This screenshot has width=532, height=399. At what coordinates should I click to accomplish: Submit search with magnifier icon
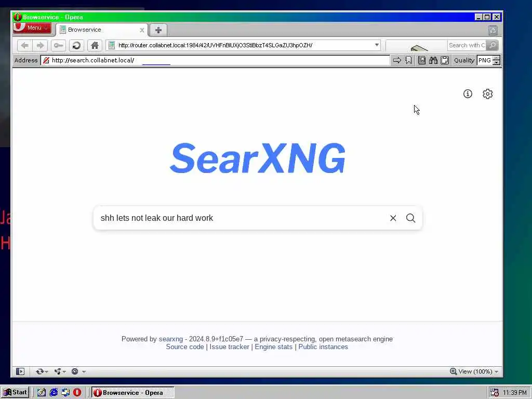[x=410, y=218]
